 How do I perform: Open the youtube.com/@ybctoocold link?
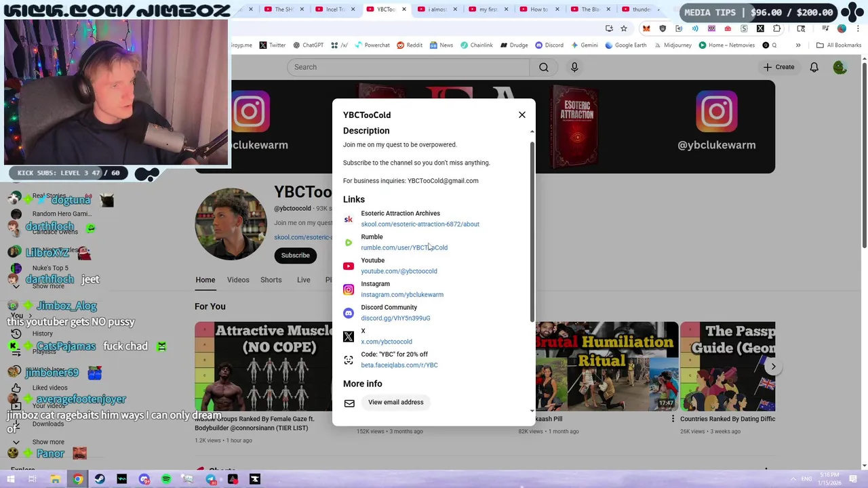tap(399, 271)
